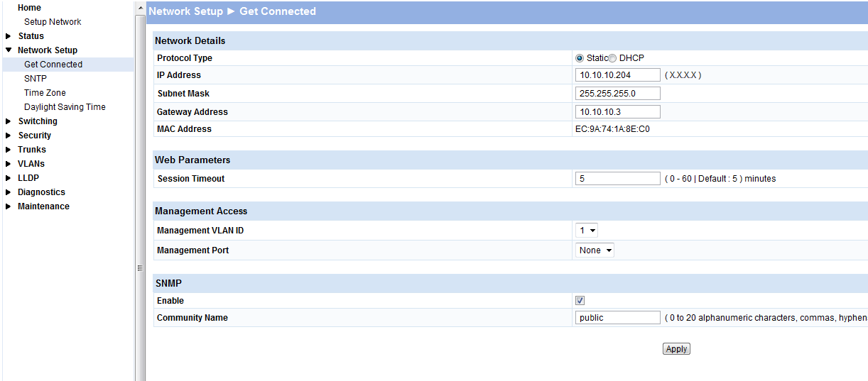Image resolution: width=868 pixels, height=381 pixels.
Task: Open the Time Zone page
Action: point(45,93)
